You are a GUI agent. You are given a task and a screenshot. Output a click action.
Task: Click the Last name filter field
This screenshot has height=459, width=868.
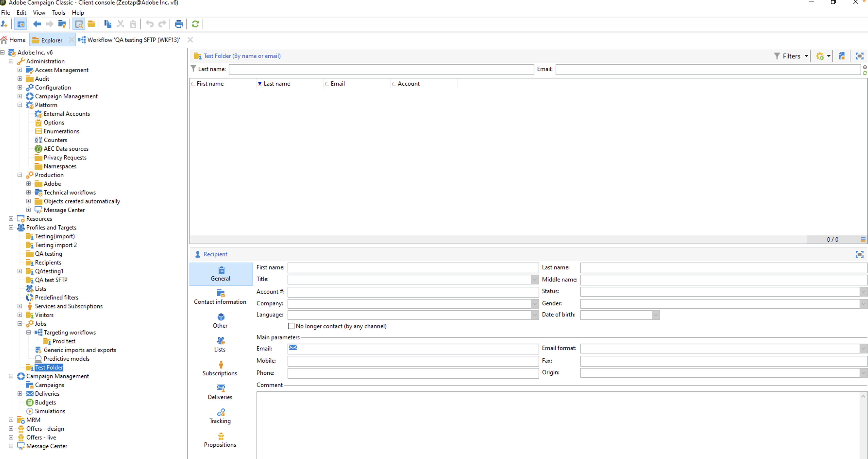(x=381, y=70)
